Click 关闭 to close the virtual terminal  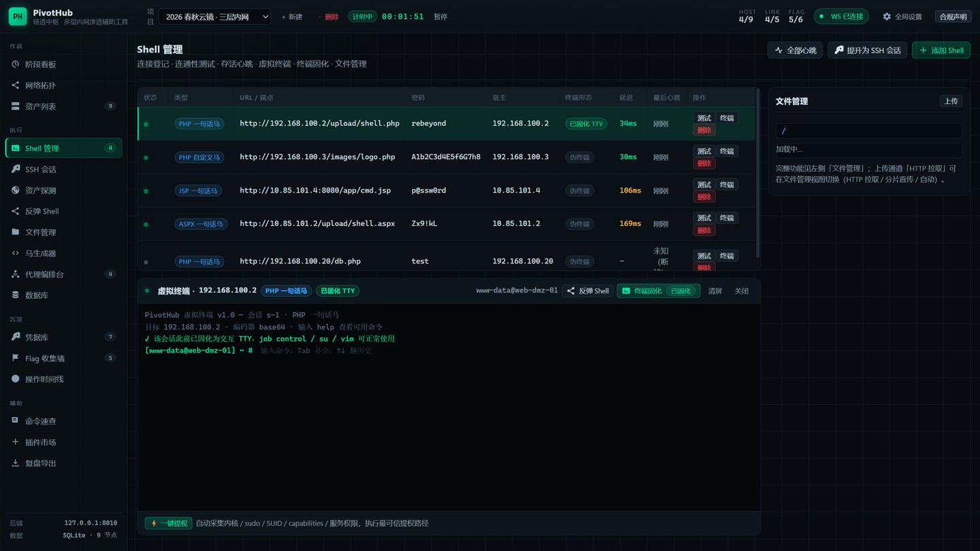(x=741, y=291)
